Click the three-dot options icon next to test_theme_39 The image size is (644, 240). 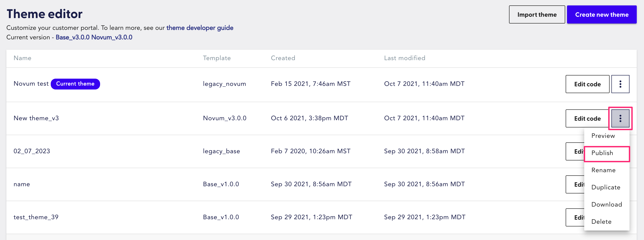tap(620, 217)
